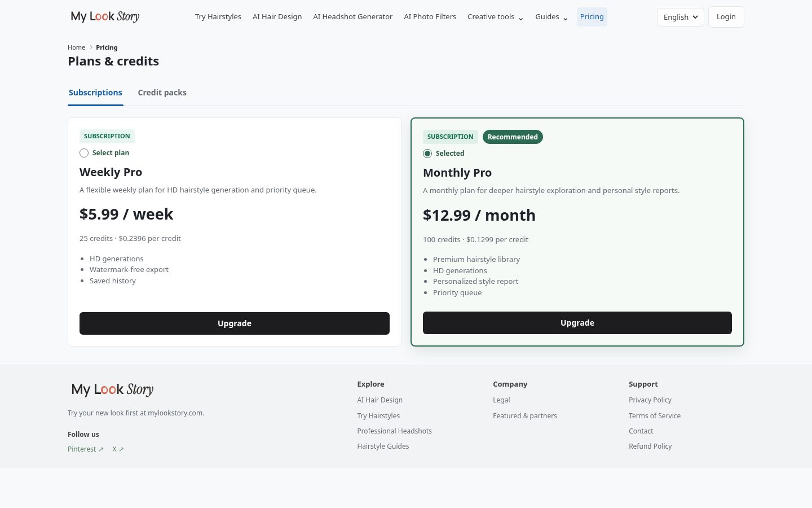Open the footer Try Hairstyles link
Viewport: 812px width, 508px height.
point(378,416)
